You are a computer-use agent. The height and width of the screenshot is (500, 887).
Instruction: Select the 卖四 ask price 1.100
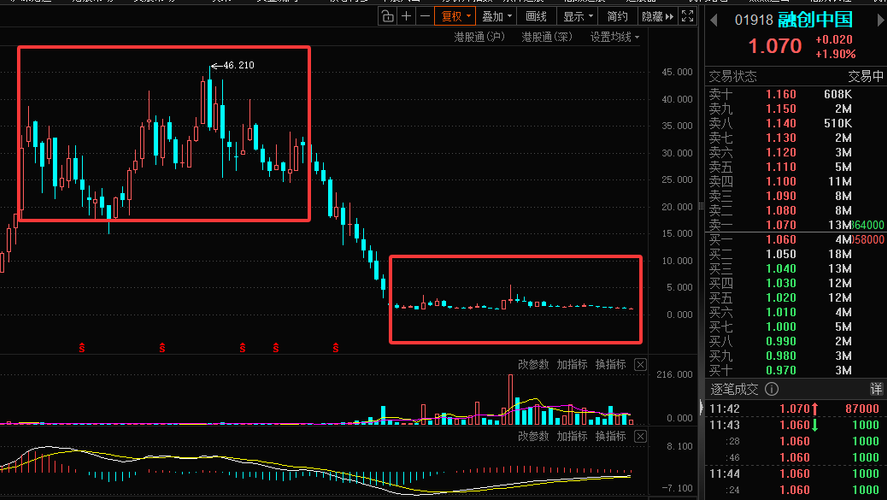point(781,182)
